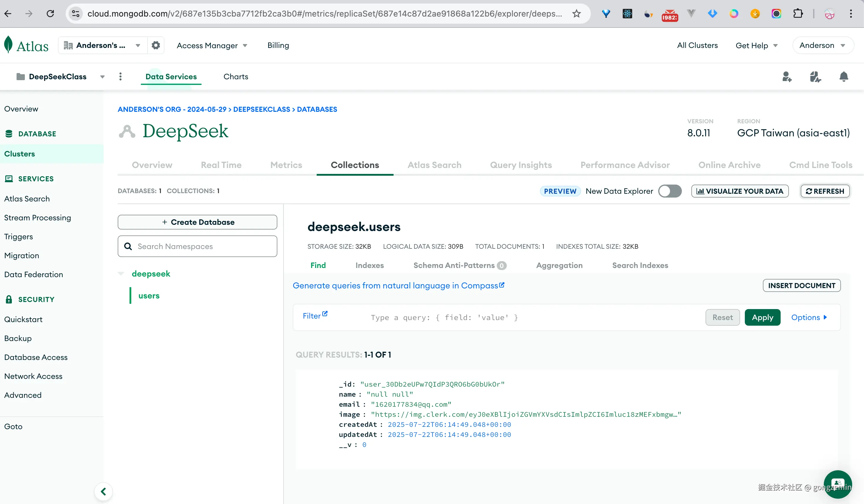Screen dimensions: 864x504
Task: Open the support chat bubble icon
Action: [838, 484]
